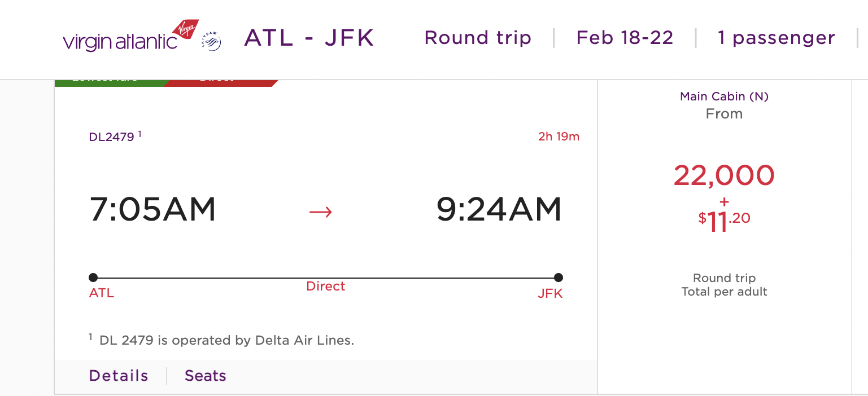Click the 9:24AM arrival time
This screenshot has height=396, width=868.
(x=499, y=209)
